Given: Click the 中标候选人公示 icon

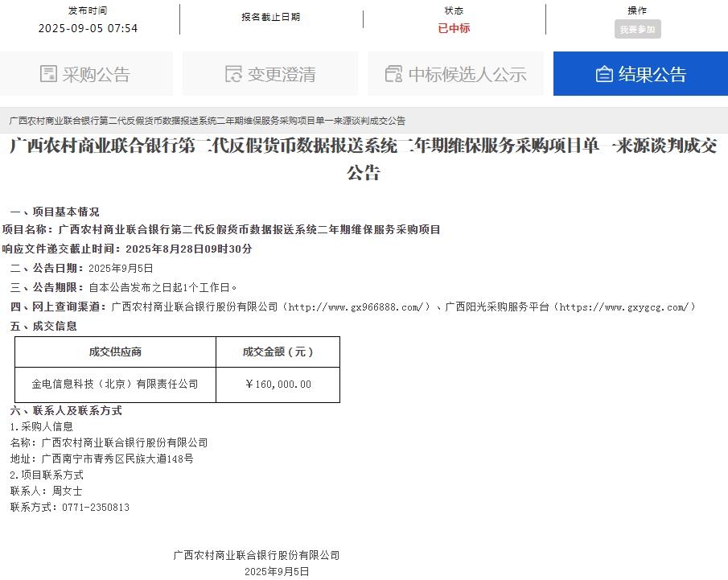Looking at the screenshot, I should (x=393, y=74).
